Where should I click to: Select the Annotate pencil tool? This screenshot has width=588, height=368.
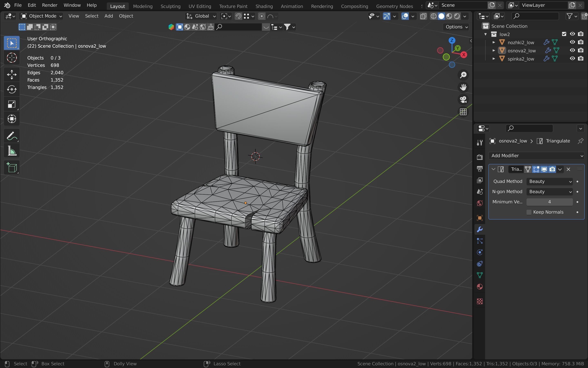pyautogui.click(x=12, y=136)
